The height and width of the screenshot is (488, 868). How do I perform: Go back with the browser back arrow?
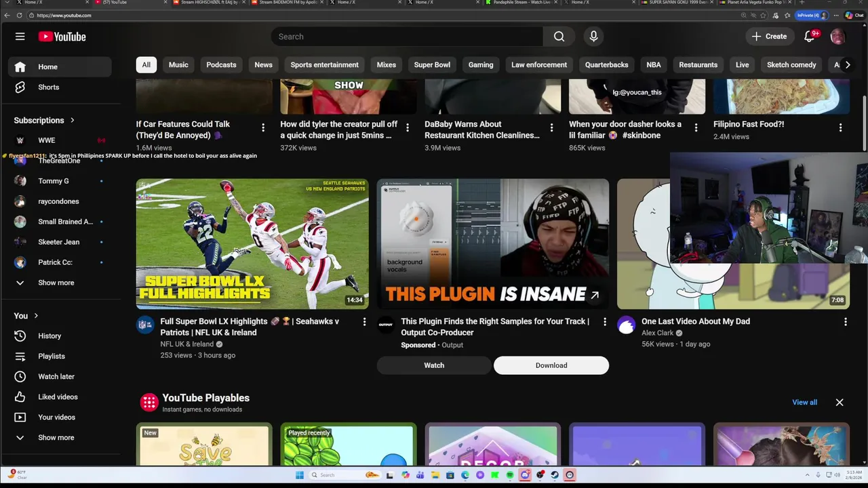7,15
